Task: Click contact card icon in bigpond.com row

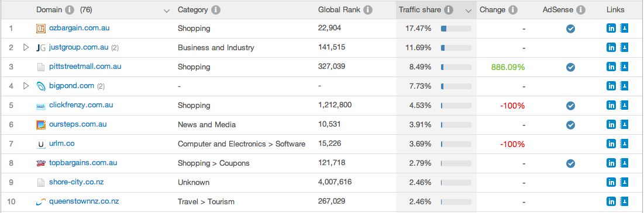Action: [x=624, y=86]
